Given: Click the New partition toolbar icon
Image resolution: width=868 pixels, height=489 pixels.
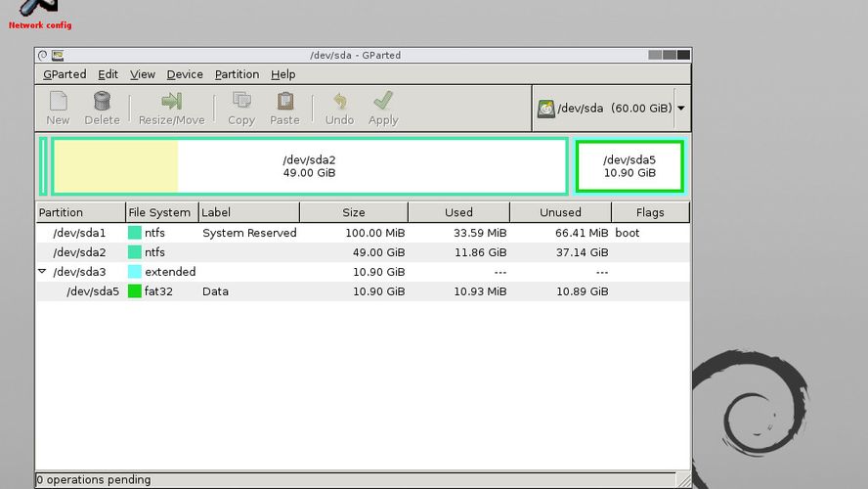Looking at the screenshot, I should pyautogui.click(x=58, y=101).
